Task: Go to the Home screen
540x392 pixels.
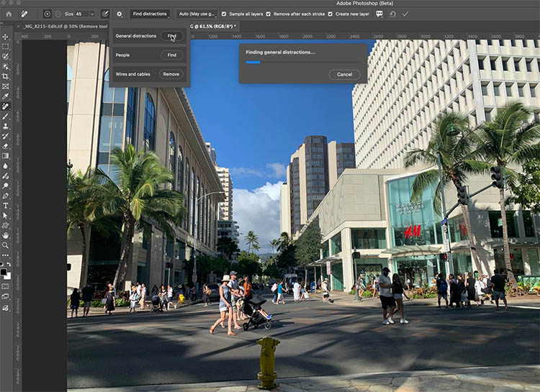Action: pos(9,14)
